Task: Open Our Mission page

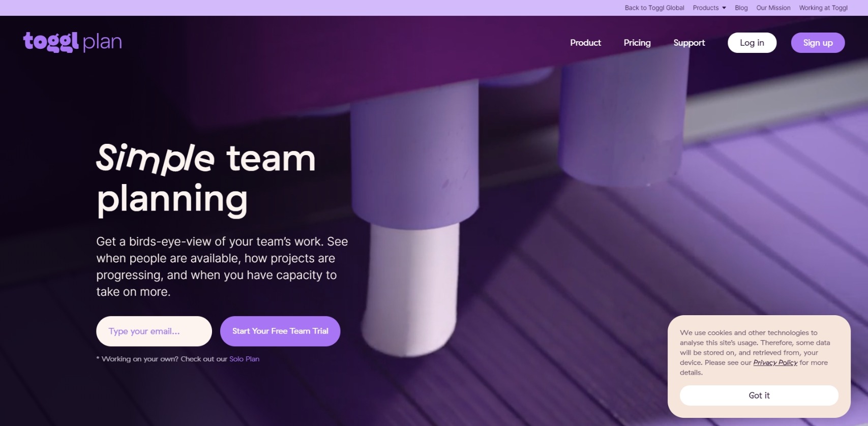Action: 773,8
